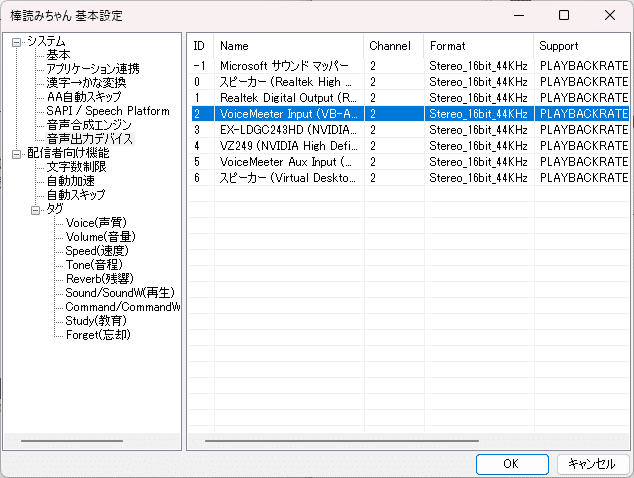The width and height of the screenshot is (634, 478).
Task: Select the システム root node
Action: 46,41
